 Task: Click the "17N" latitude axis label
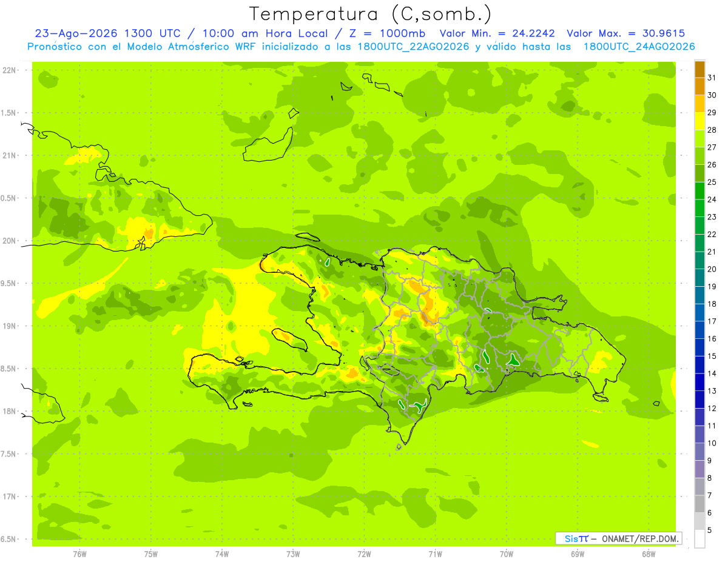pos(8,497)
